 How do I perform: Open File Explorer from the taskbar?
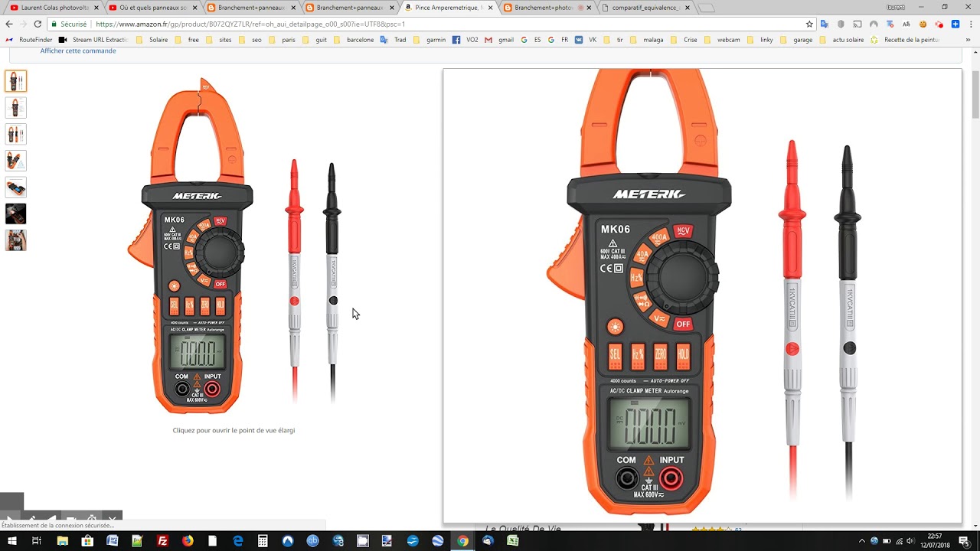[63, 541]
